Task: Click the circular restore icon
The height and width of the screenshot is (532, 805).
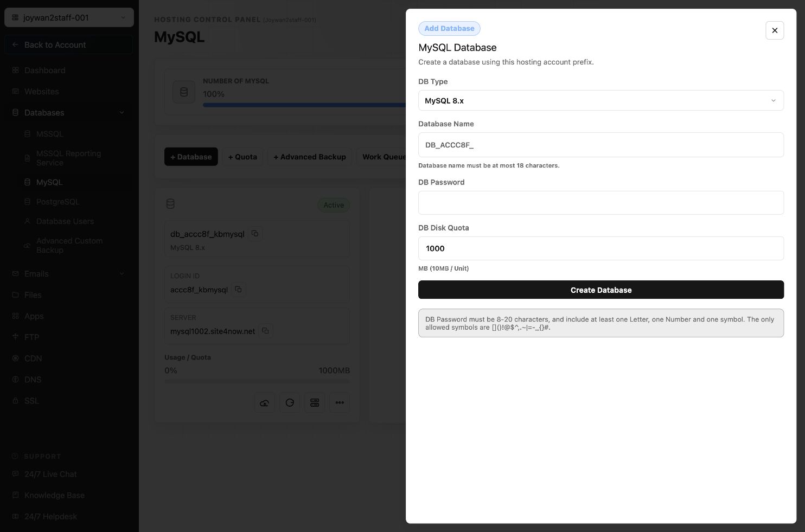Action: coord(290,402)
